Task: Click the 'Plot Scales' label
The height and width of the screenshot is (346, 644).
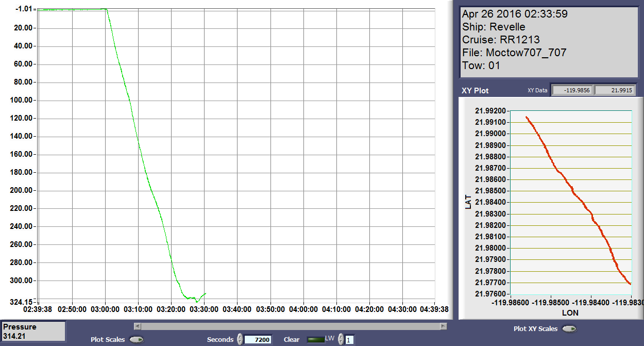Action: (108, 339)
